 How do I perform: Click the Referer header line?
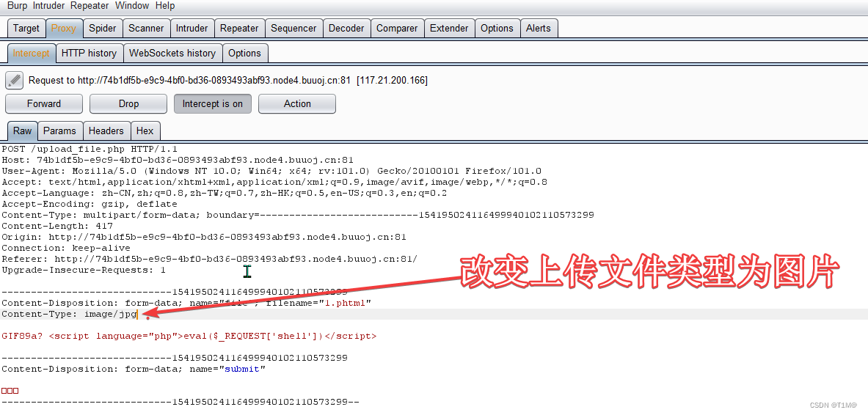210,259
